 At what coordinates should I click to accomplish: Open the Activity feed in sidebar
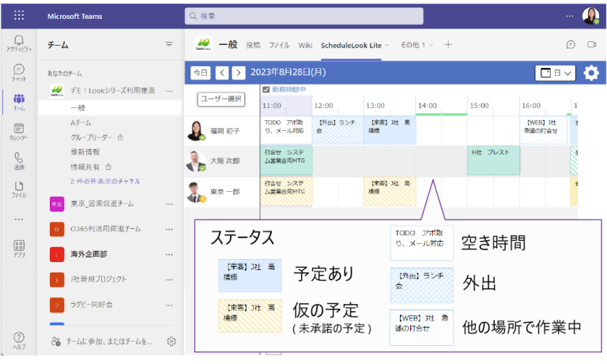19,43
